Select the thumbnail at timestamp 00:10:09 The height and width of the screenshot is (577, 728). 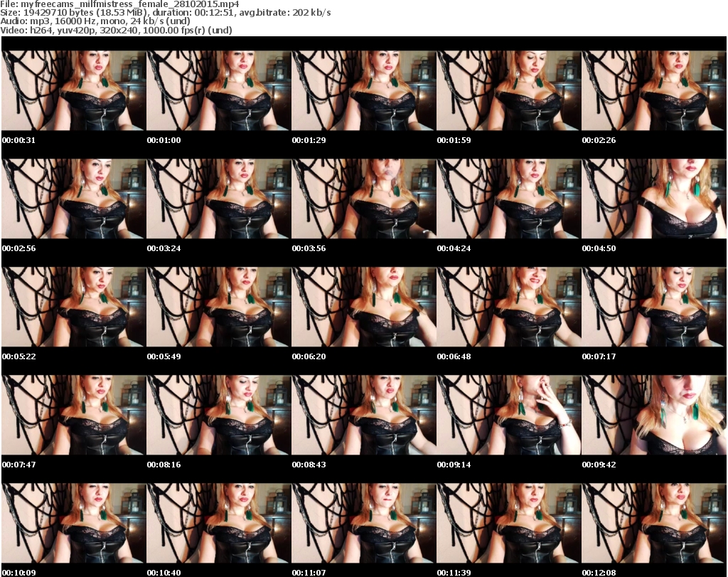73,523
